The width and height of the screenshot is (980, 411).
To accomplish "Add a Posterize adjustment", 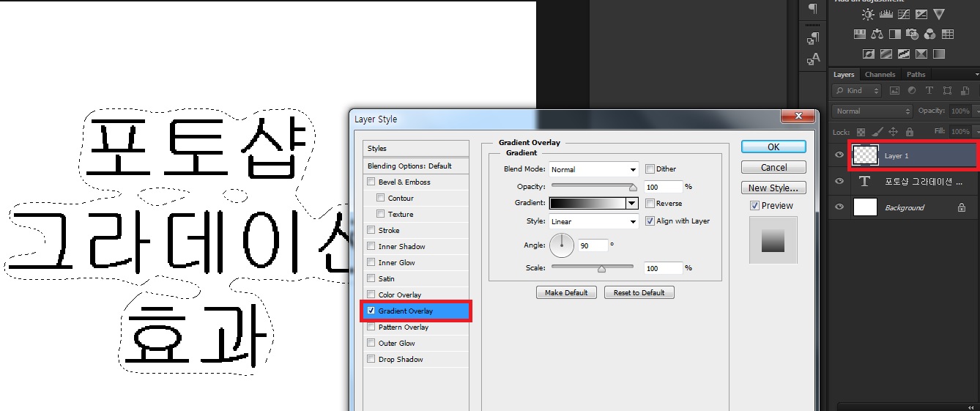I will pos(886,53).
